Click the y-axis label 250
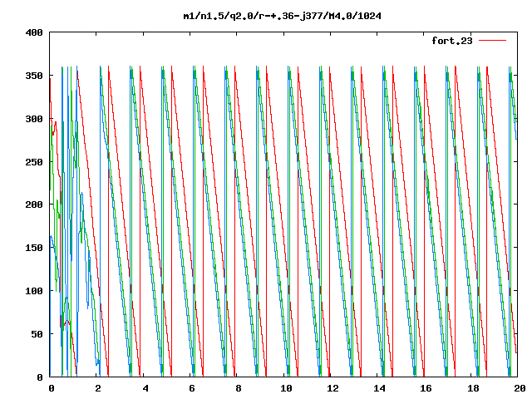Viewport: 532px width, 399px height. (x=34, y=162)
